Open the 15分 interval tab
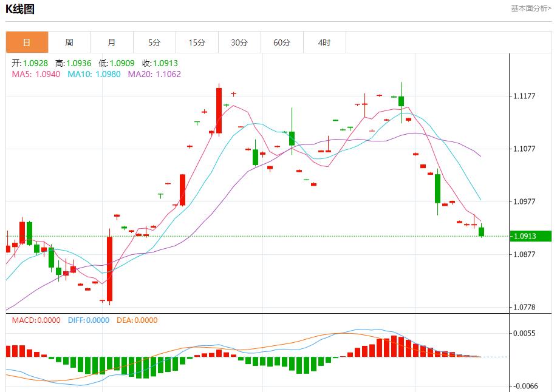Image resolution: width=557 pixels, height=392 pixels. (x=197, y=42)
